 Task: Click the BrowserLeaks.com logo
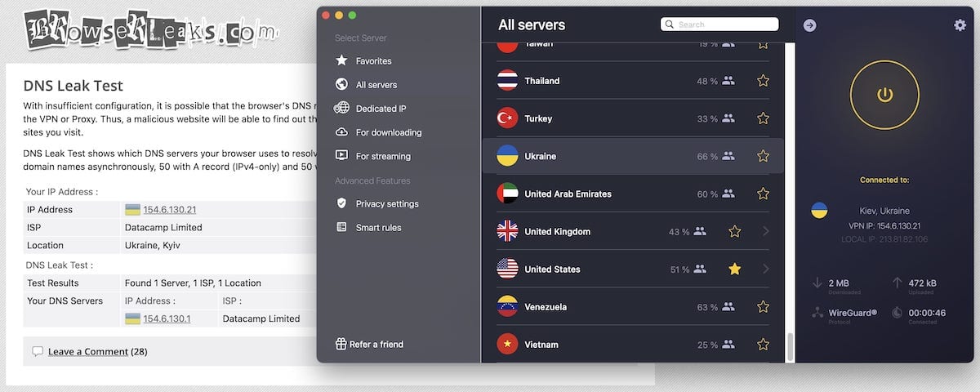point(150,32)
